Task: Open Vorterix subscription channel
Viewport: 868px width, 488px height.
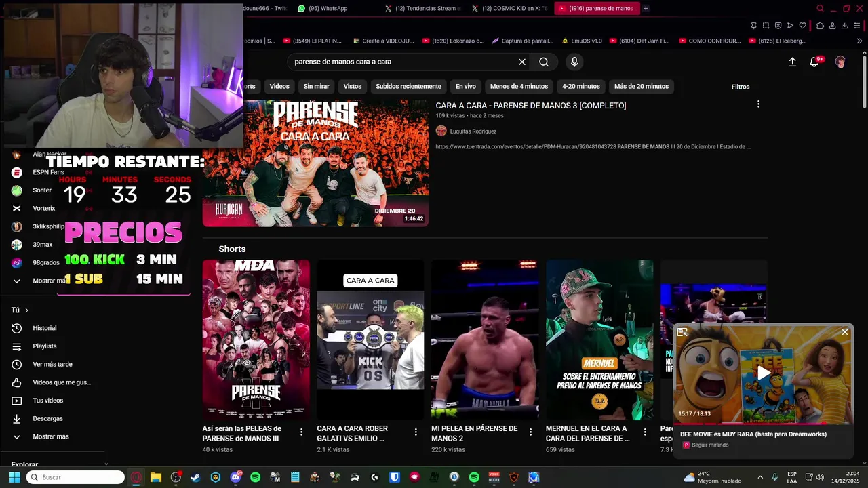Action: pyautogui.click(x=44, y=208)
